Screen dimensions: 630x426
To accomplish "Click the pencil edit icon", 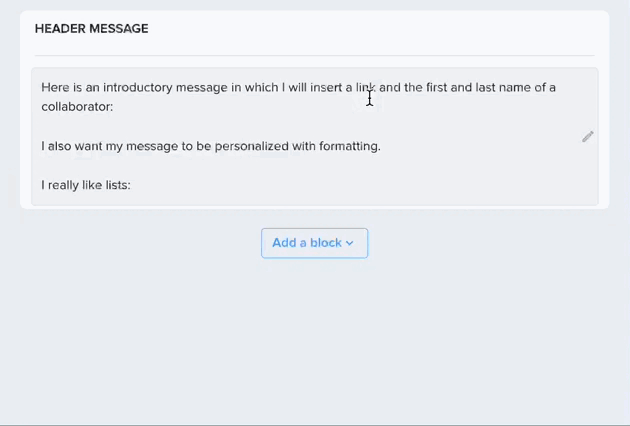I will pyautogui.click(x=587, y=137).
